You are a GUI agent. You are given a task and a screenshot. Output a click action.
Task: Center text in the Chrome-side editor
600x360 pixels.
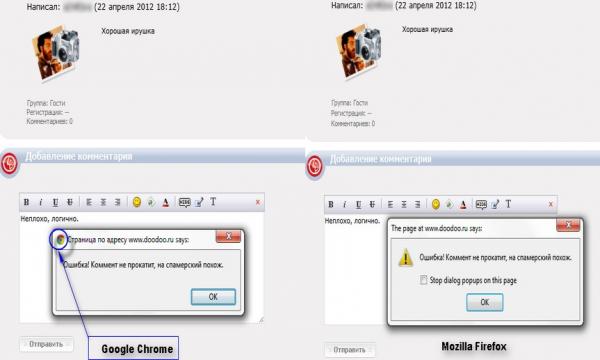click(103, 202)
